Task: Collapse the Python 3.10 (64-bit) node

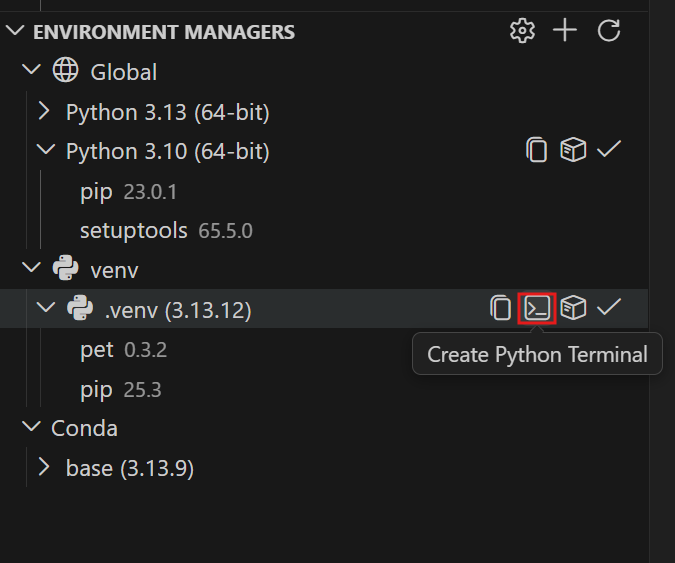Action: pos(45,151)
